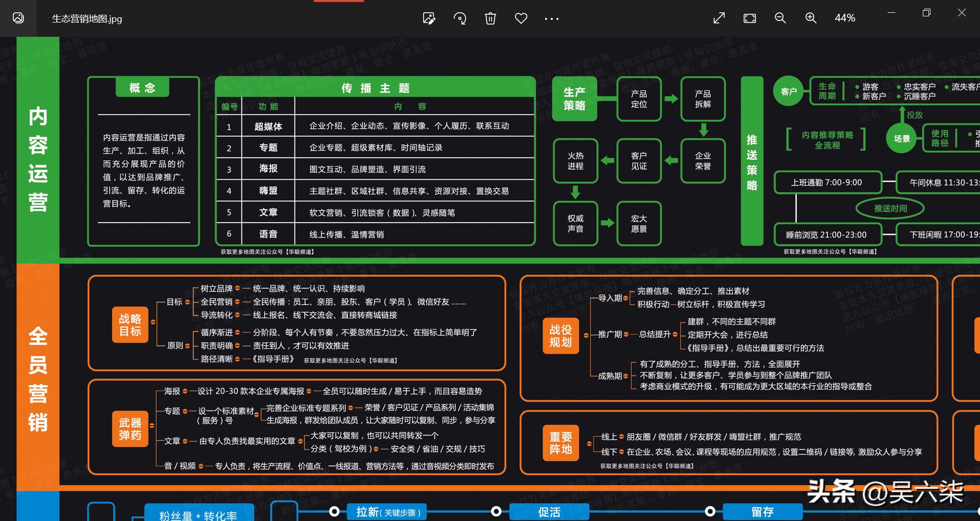Click the 战略目标 node in 全员营销
Screen dimensions: 980x521
130,324
